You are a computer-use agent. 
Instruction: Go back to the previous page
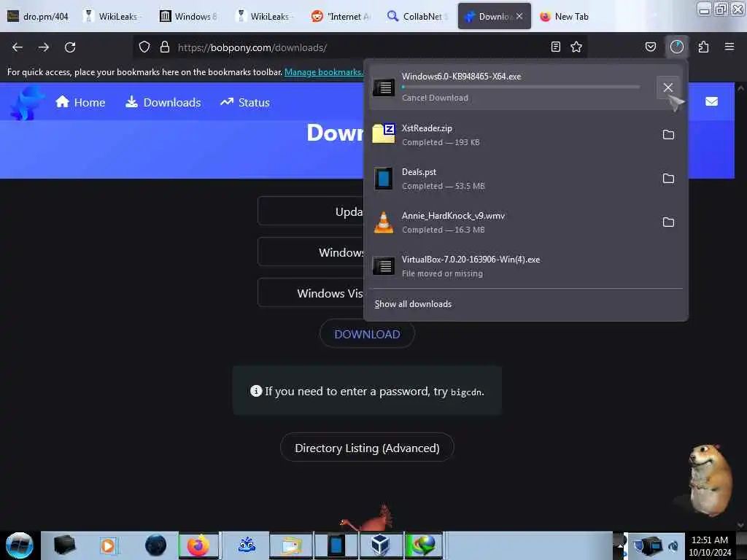tap(18, 47)
